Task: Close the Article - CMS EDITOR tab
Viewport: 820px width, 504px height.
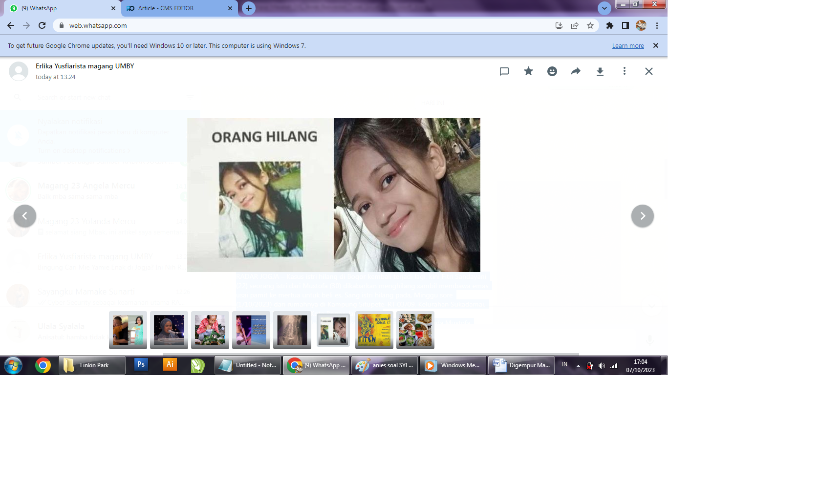Action: click(230, 8)
